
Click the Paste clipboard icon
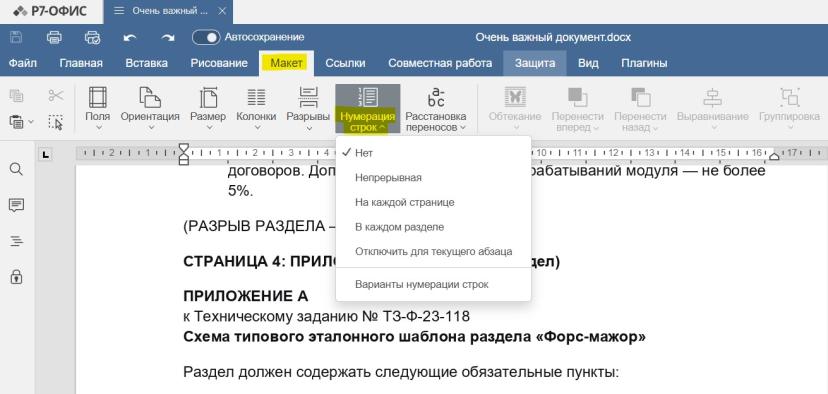(16, 122)
